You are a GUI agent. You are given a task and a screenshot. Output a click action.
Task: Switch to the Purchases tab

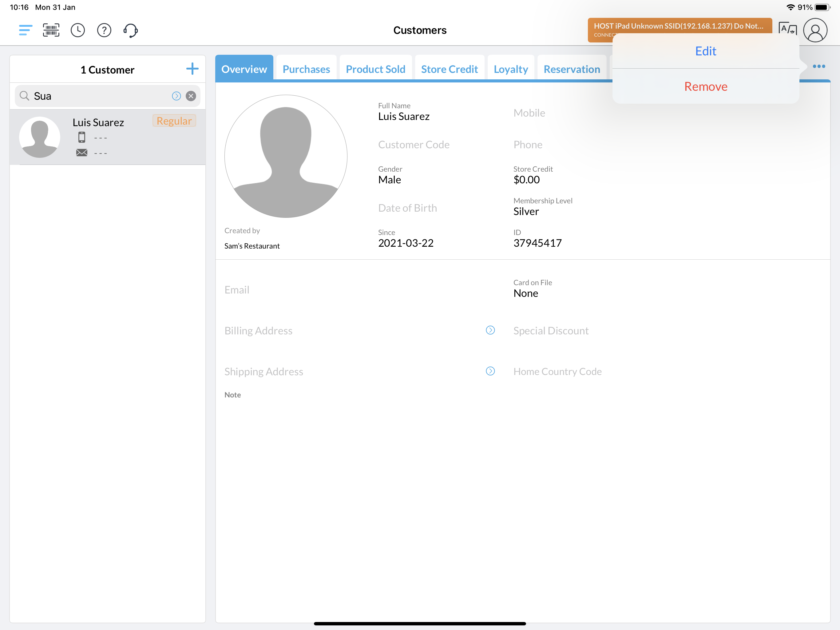pos(306,69)
